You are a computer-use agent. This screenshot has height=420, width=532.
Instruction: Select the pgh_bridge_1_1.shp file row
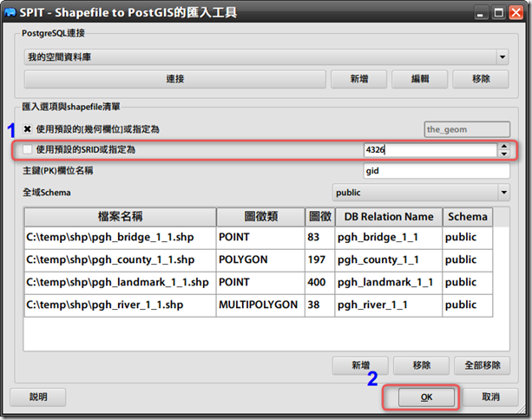[x=120, y=237]
